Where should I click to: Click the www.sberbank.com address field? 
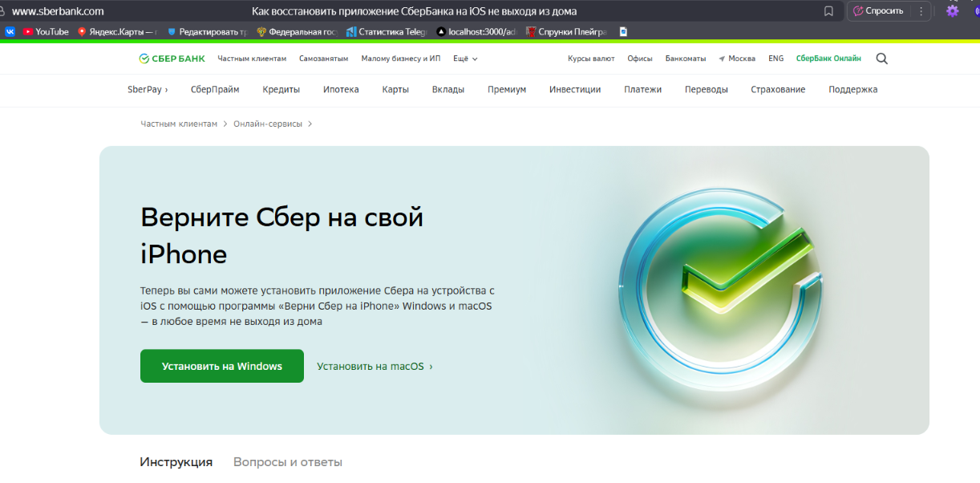tap(58, 11)
